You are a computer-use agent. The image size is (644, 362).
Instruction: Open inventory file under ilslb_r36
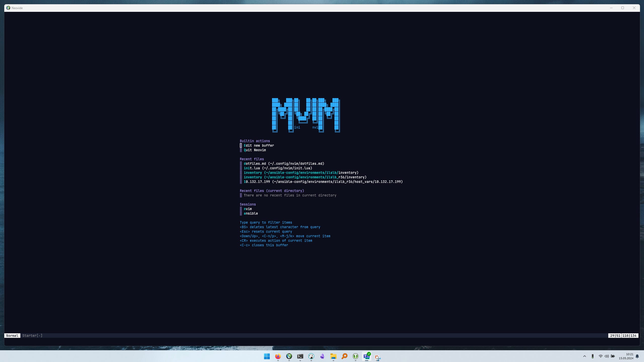305,177
